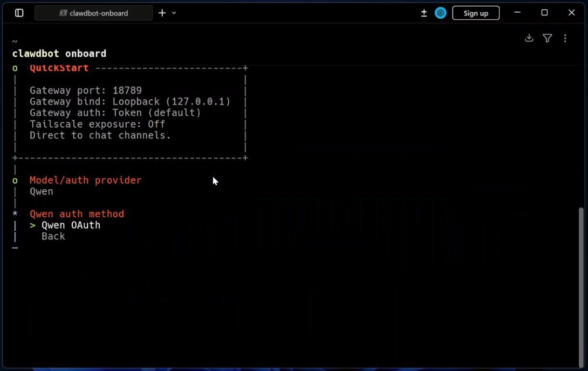
Task: Expand the new-tab chevron dropdown
Action: coord(174,13)
